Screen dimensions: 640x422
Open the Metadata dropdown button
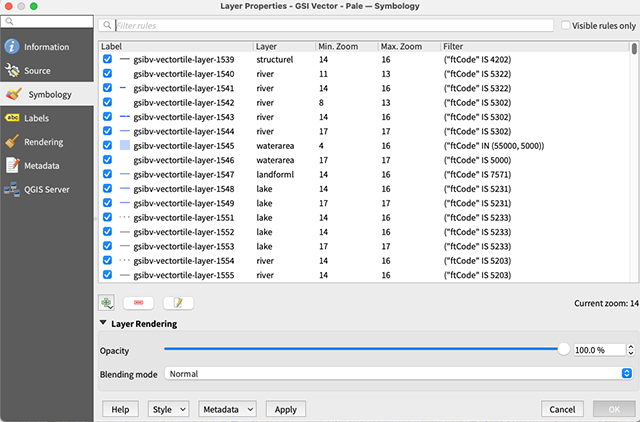point(227,409)
